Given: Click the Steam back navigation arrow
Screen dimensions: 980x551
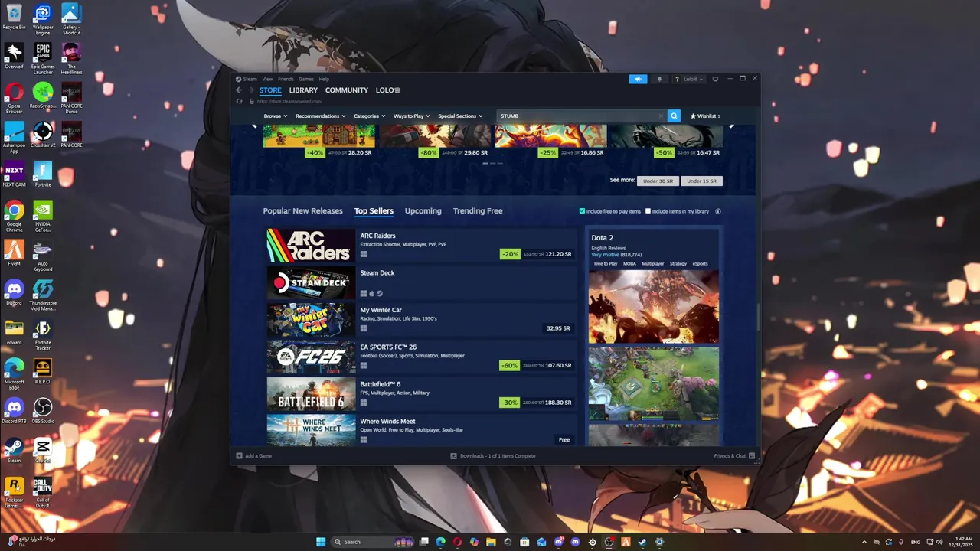Looking at the screenshot, I should click(239, 90).
